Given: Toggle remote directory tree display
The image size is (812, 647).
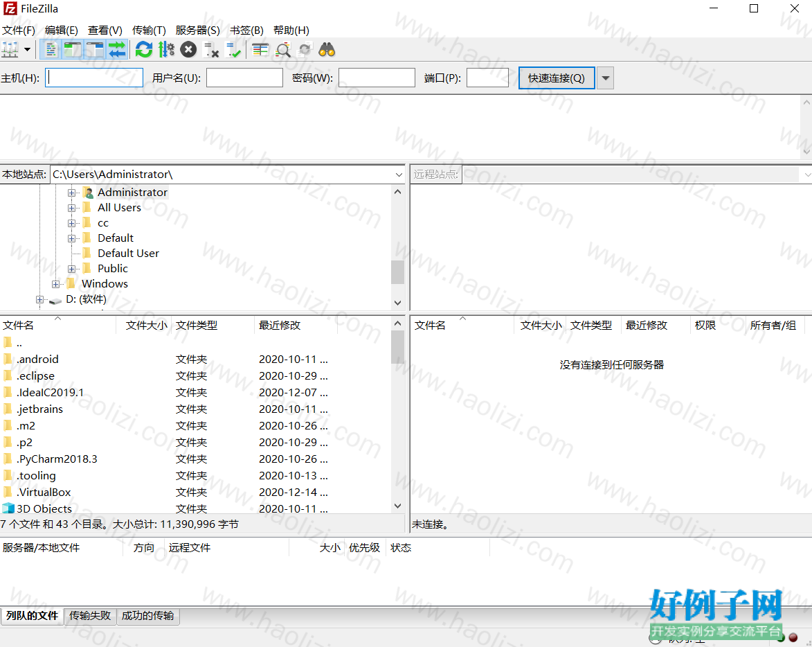Looking at the screenshot, I should point(95,50).
